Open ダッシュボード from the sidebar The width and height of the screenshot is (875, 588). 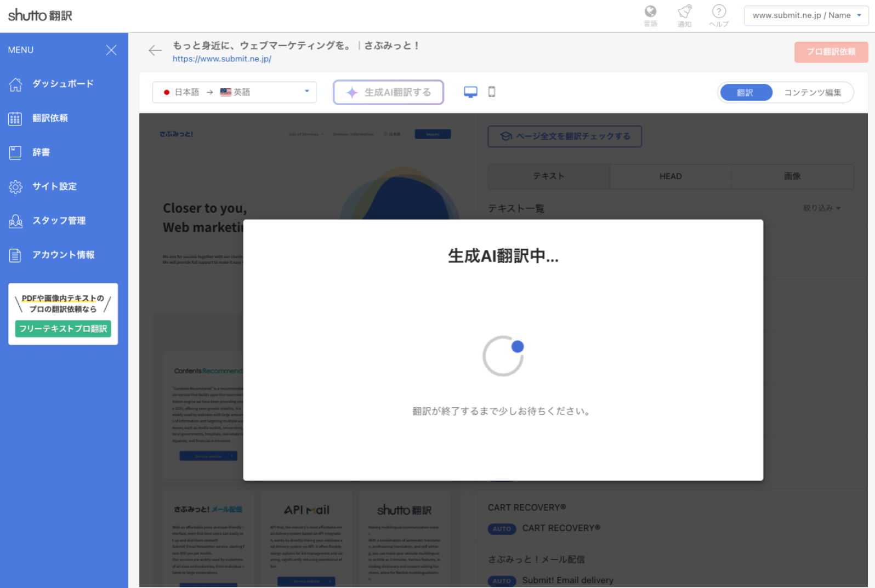(x=64, y=84)
